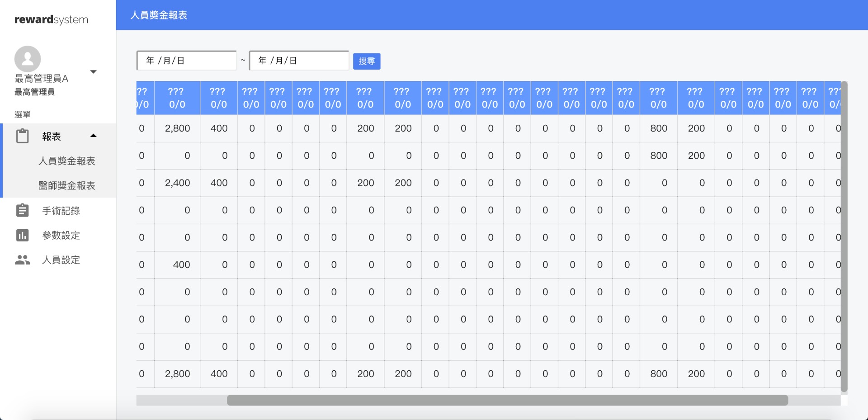868x420 pixels.
Task: Focus the end date input field
Action: click(x=299, y=61)
